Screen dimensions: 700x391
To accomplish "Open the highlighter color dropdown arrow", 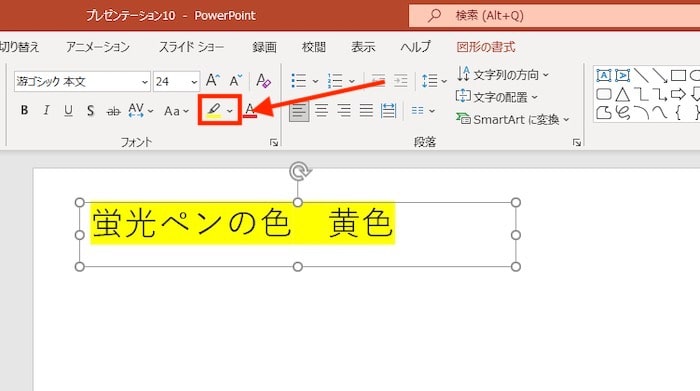I will 230,111.
